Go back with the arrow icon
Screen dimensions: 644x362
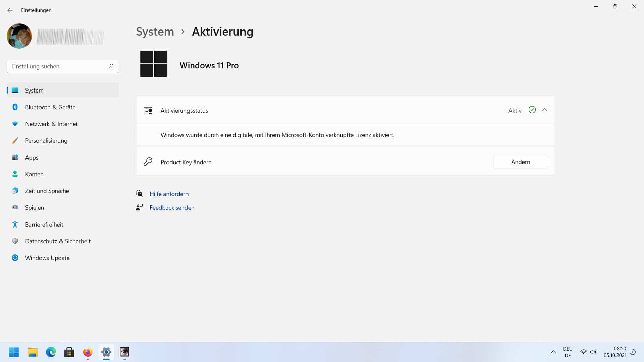coord(10,10)
